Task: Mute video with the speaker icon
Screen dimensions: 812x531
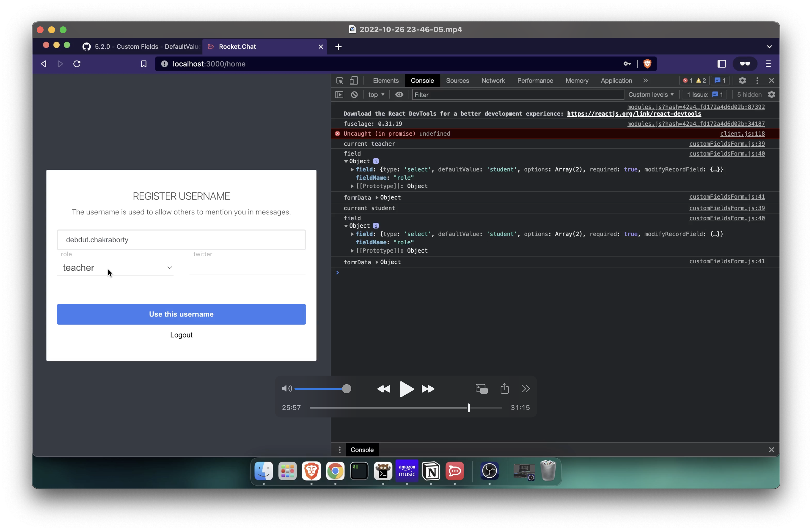Action: (x=287, y=388)
